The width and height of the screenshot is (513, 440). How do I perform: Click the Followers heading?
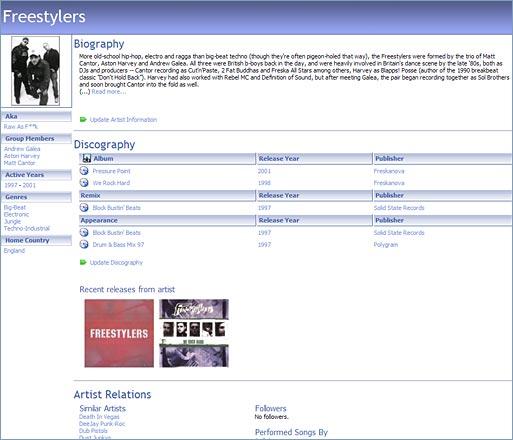click(x=271, y=408)
